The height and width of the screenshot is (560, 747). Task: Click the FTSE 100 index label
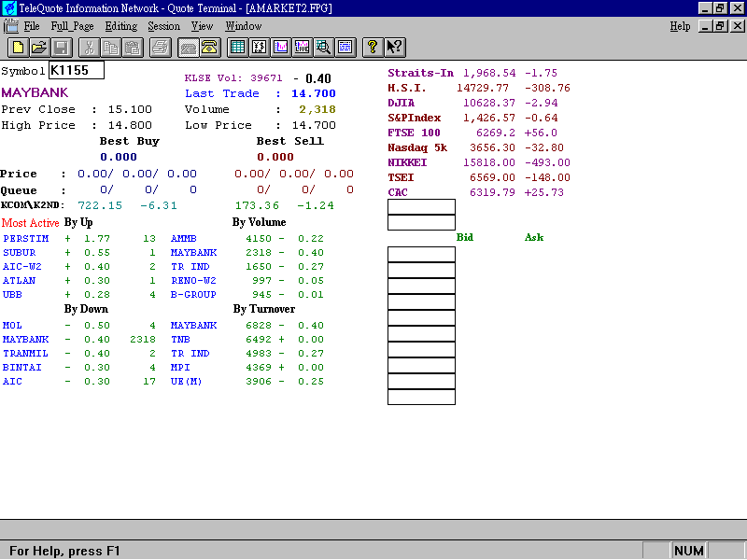point(414,133)
